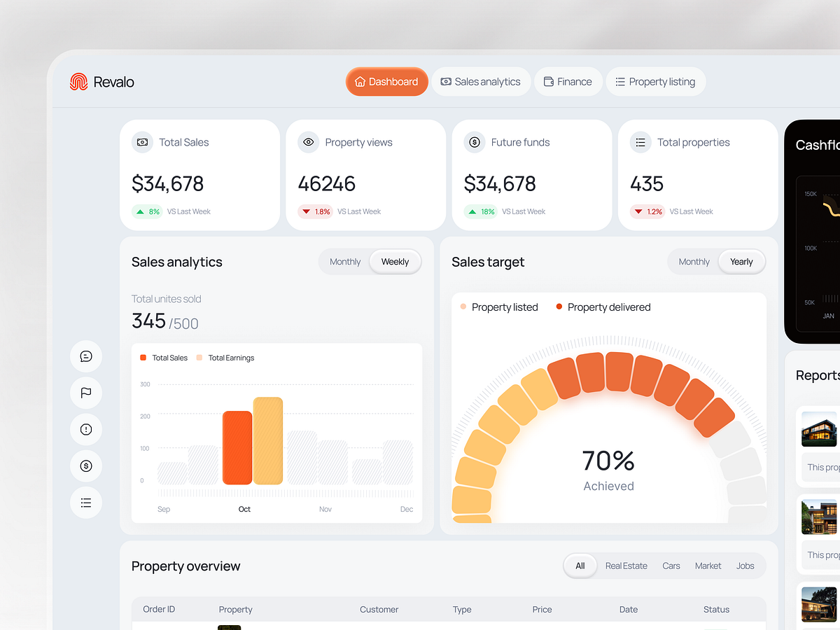Click the Total Sales legend swatch
This screenshot has width=840, height=630.
point(143,358)
